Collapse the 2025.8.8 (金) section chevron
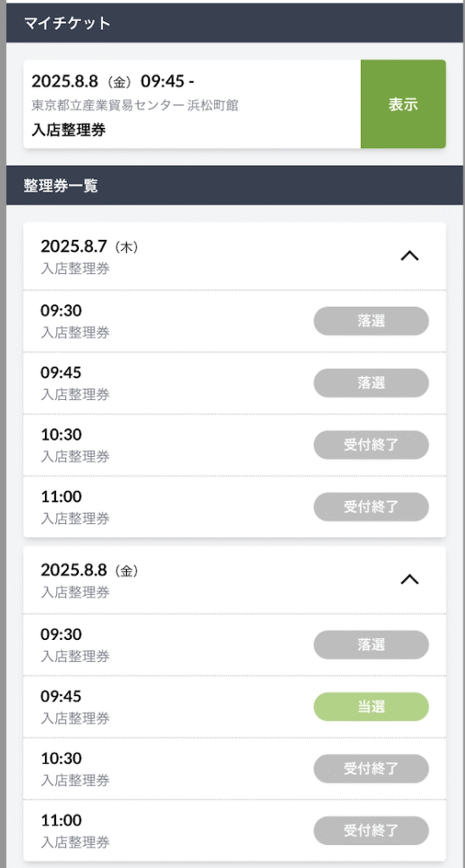 (409, 580)
